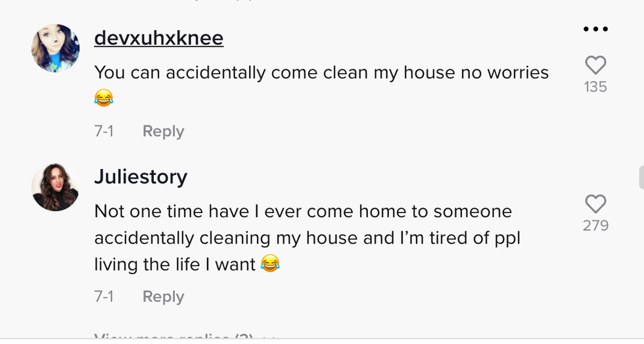Image resolution: width=644 pixels, height=344 pixels.
Task: Click the 135 like count
Action: (595, 87)
